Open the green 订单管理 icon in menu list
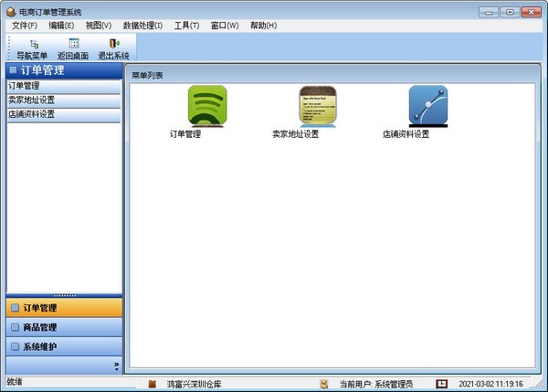The height and width of the screenshot is (392, 548). (206, 105)
